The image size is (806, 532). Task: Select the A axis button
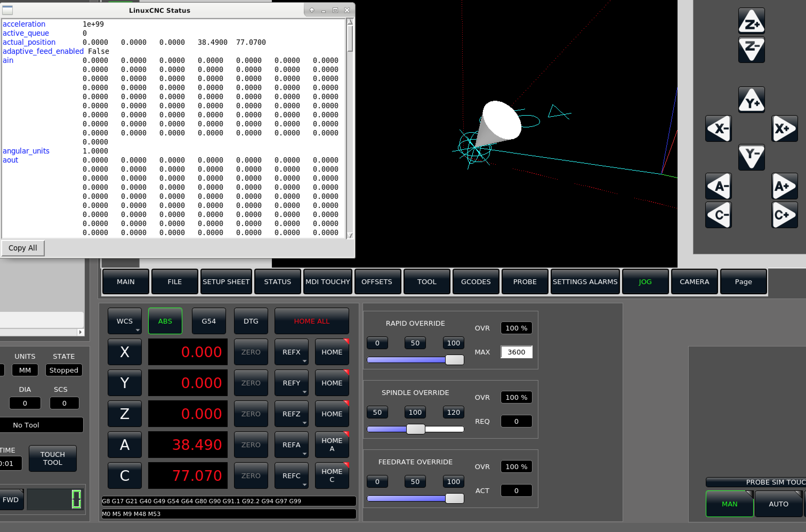click(124, 445)
